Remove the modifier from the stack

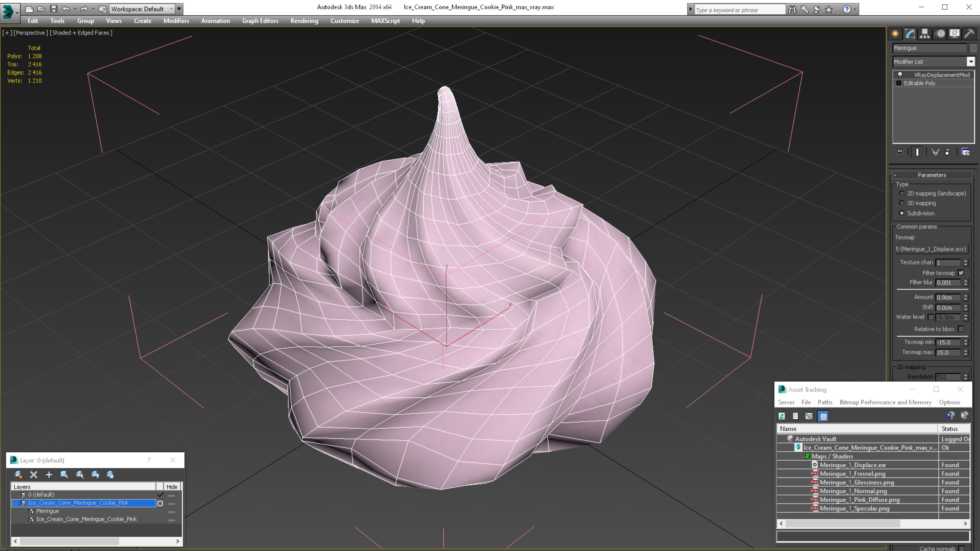click(x=947, y=152)
